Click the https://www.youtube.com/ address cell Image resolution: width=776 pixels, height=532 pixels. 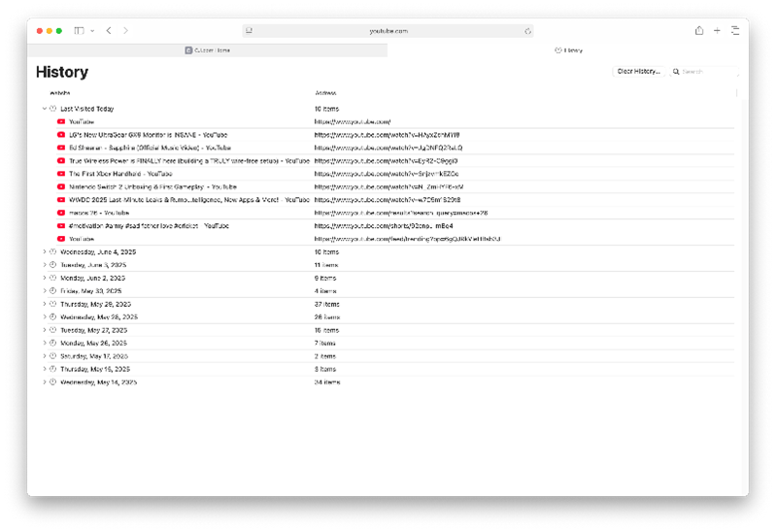coord(353,121)
